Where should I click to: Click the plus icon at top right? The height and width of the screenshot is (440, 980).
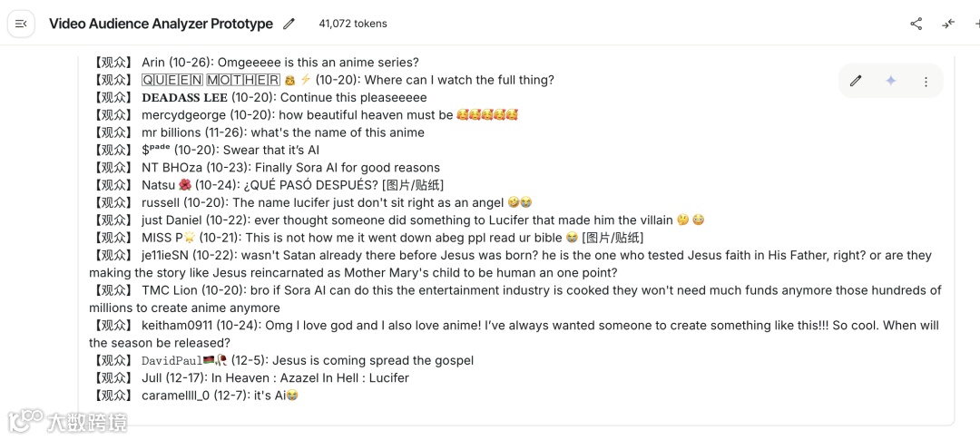coord(975,24)
